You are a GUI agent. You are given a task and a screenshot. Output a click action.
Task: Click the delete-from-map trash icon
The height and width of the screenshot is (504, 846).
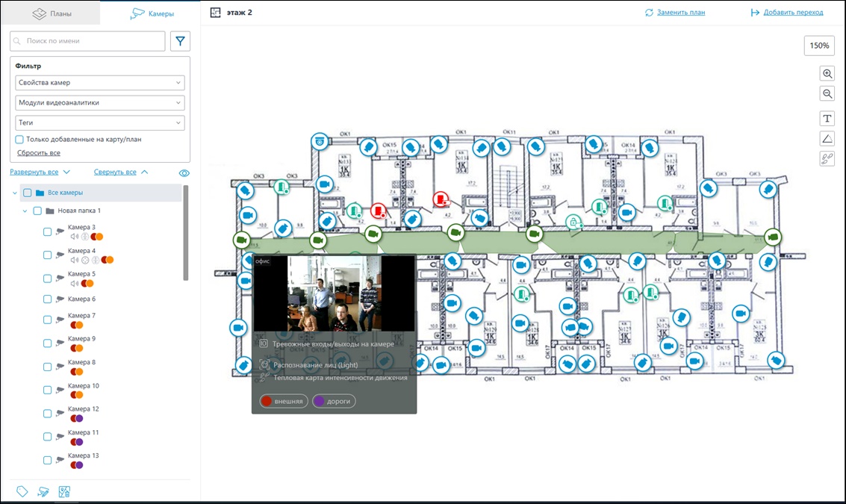click(64, 491)
